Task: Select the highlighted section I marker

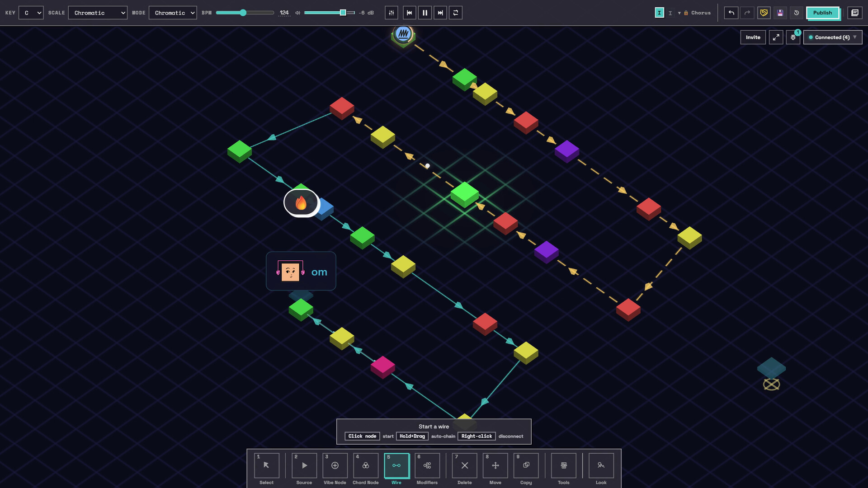Action: [x=660, y=13]
